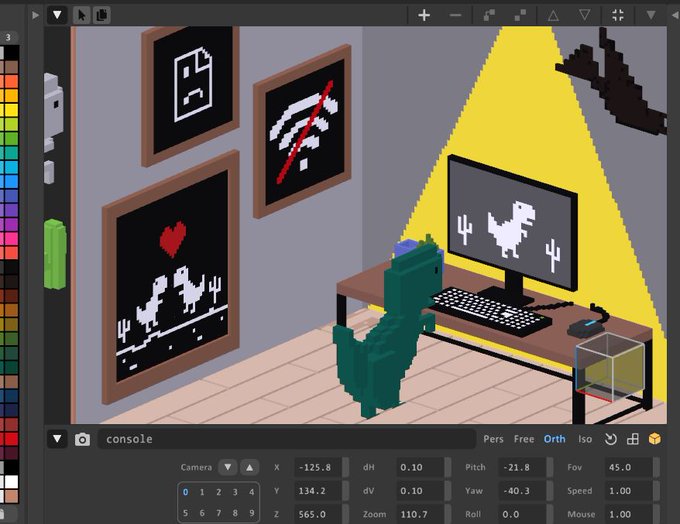Viewport: 680px width, 524px height.
Task: Collapse the bottom console panel triangle
Action: click(57, 439)
